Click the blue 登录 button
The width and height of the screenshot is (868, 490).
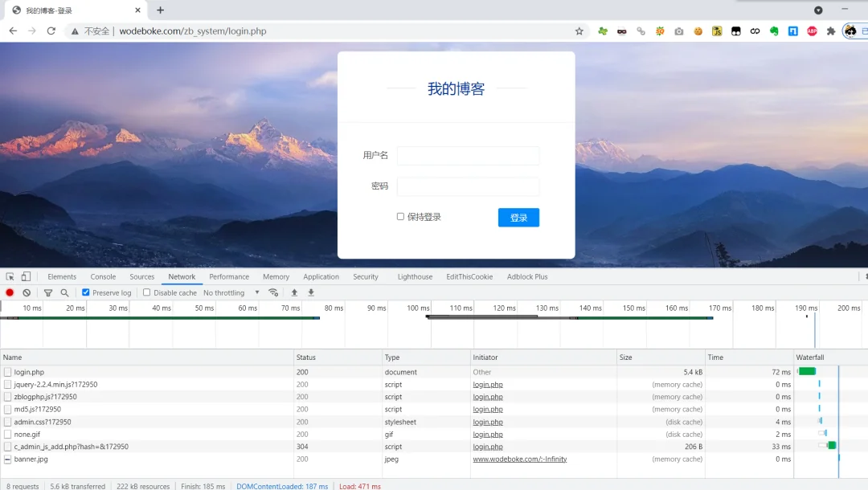click(518, 218)
